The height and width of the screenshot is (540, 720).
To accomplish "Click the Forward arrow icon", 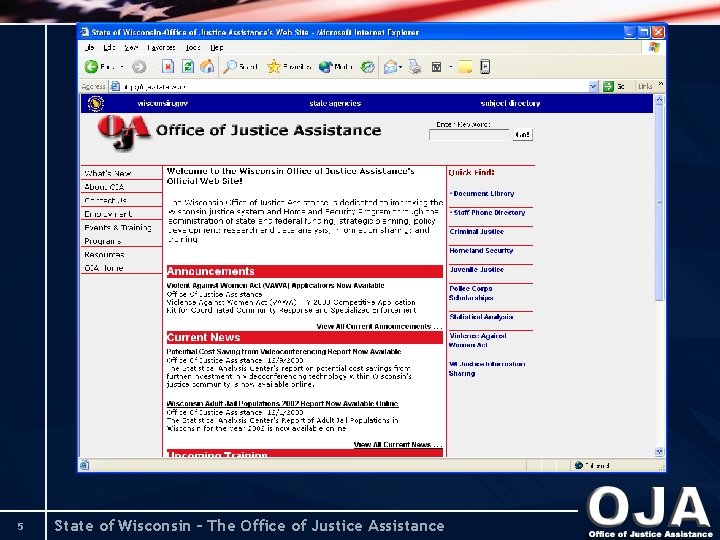I will [x=139, y=67].
